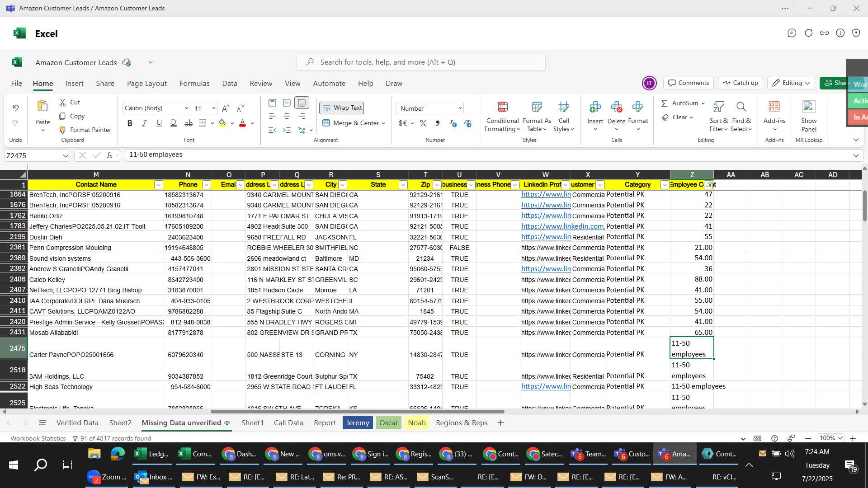
Task: Open Contact Name column filter dropdown
Action: 158,185
